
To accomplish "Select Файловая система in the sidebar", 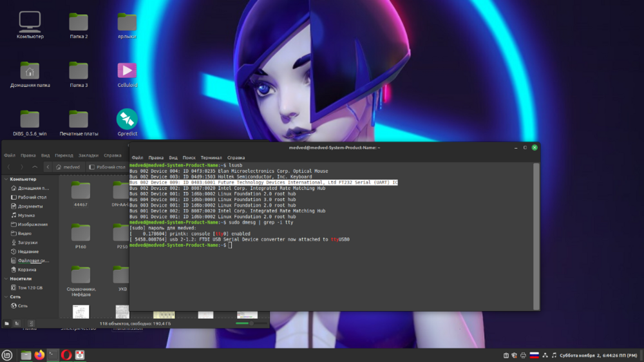I will pos(30,260).
